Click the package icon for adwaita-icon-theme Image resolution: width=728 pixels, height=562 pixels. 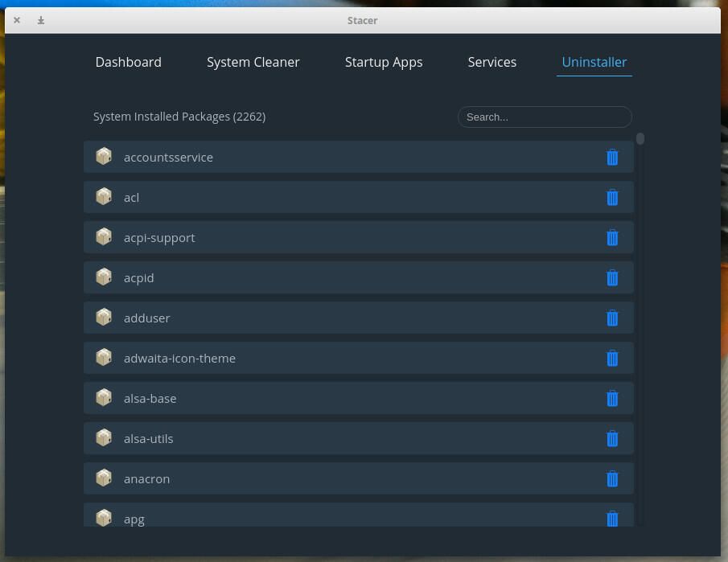[x=104, y=357]
